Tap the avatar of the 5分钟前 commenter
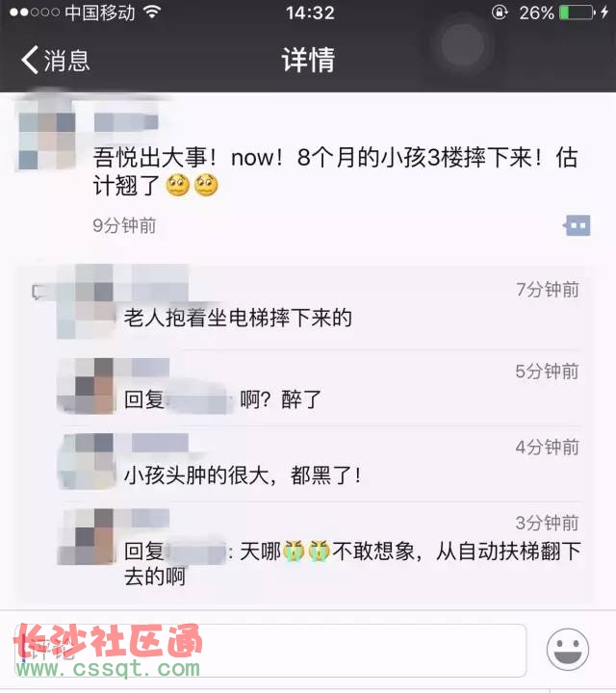Screen dimensions: 616x693 (x=87, y=386)
